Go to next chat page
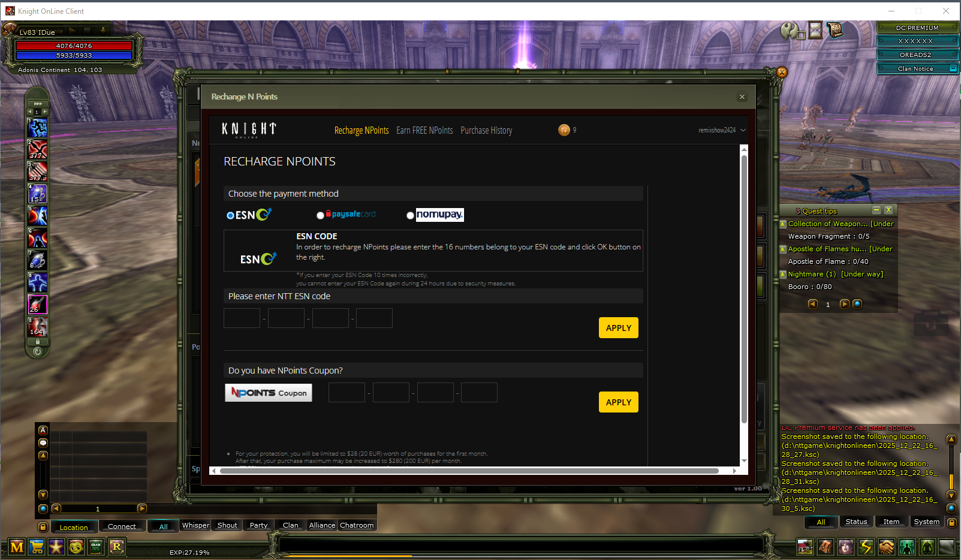 pyautogui.click(x=142, y=508)
